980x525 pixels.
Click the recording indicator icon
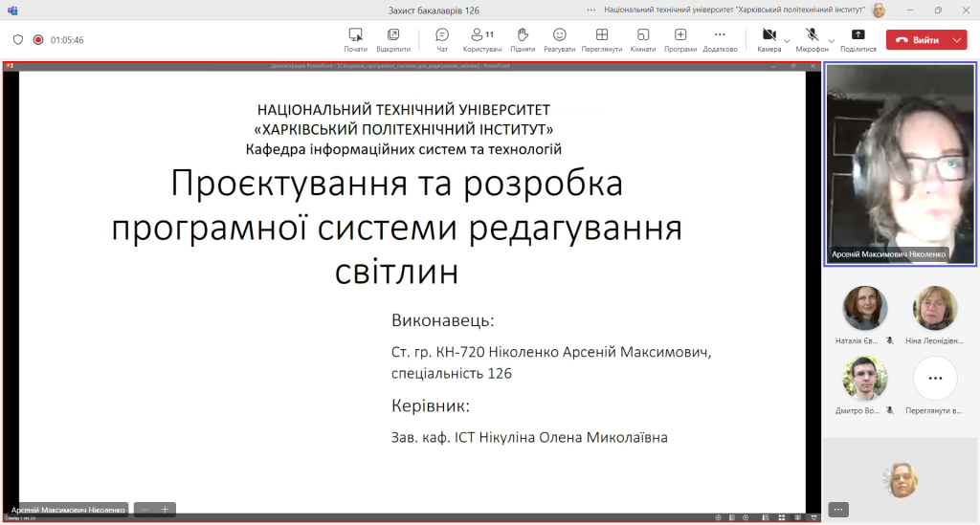[38, 40]
